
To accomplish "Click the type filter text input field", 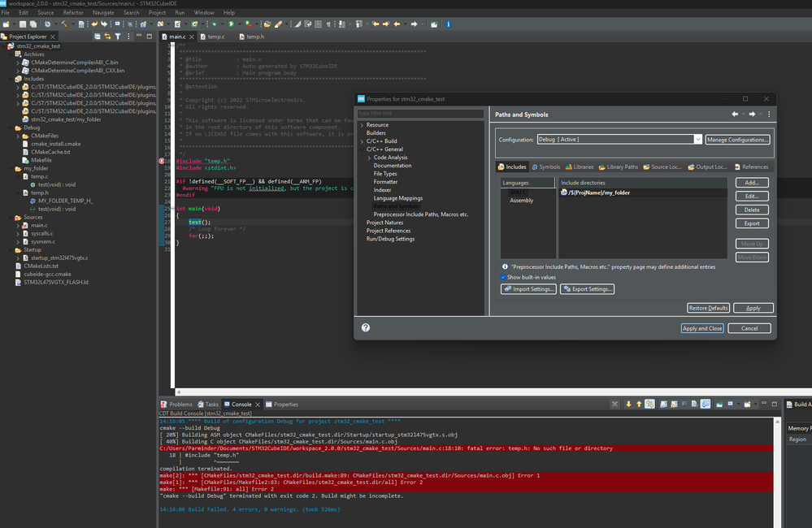I will (420, 113).
